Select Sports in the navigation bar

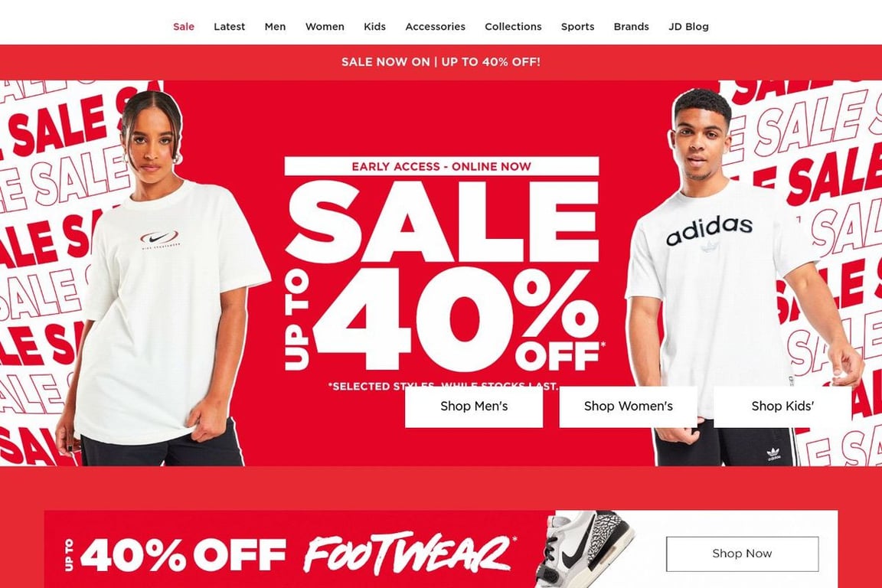(x=578, y=27)
